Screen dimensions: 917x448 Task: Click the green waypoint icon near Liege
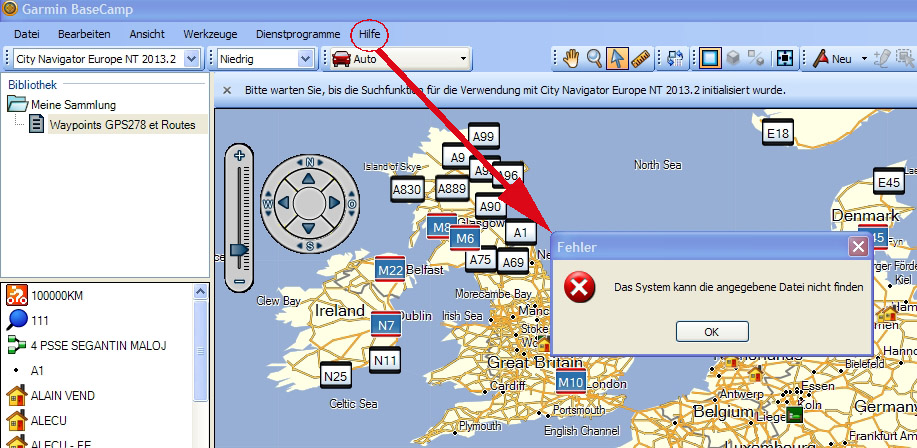pyautogui.click(x=794, y=414)
